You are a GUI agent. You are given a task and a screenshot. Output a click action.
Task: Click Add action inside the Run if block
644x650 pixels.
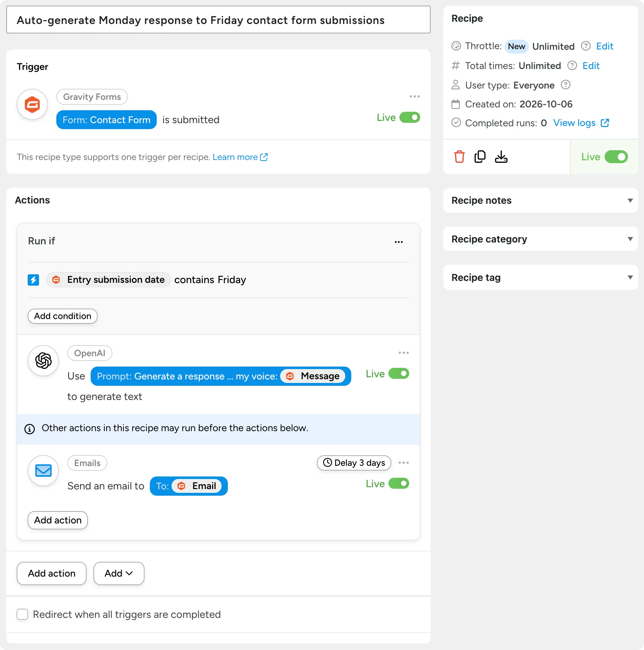[58, 520]
